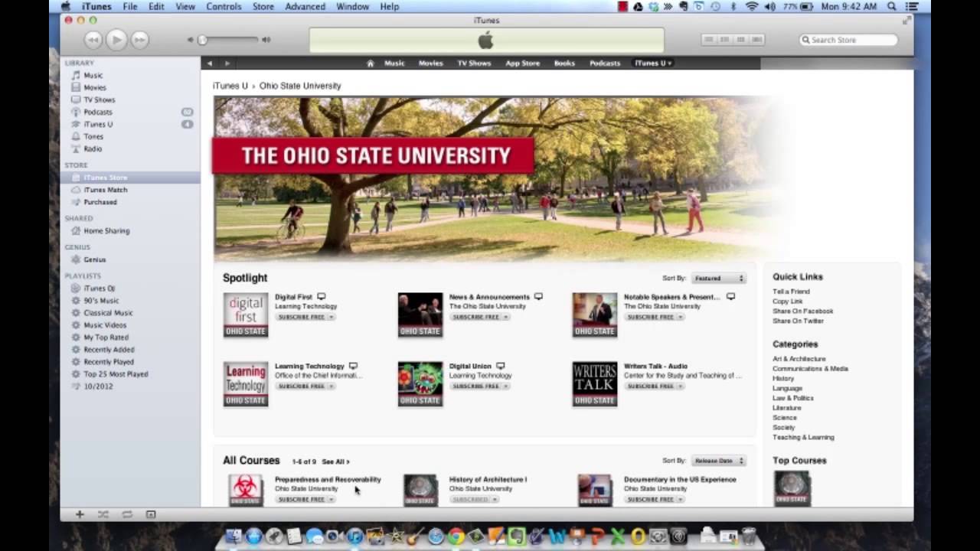Click the Play button in the iTunes toolbar
Image resolution: width=980 pixels, height=551 pixels.
pyautogui.click(x=116, y=39)
